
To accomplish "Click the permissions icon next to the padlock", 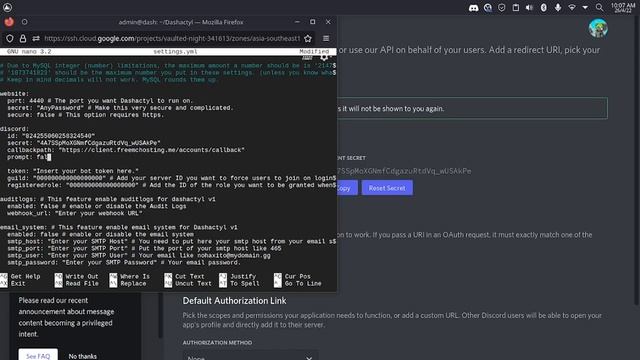I will (36, 38).
